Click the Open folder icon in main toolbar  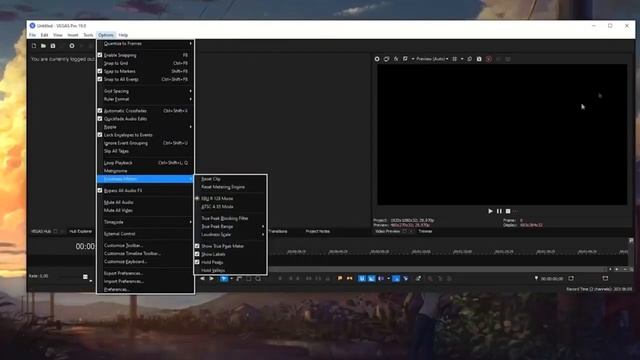tap(43, 46)
